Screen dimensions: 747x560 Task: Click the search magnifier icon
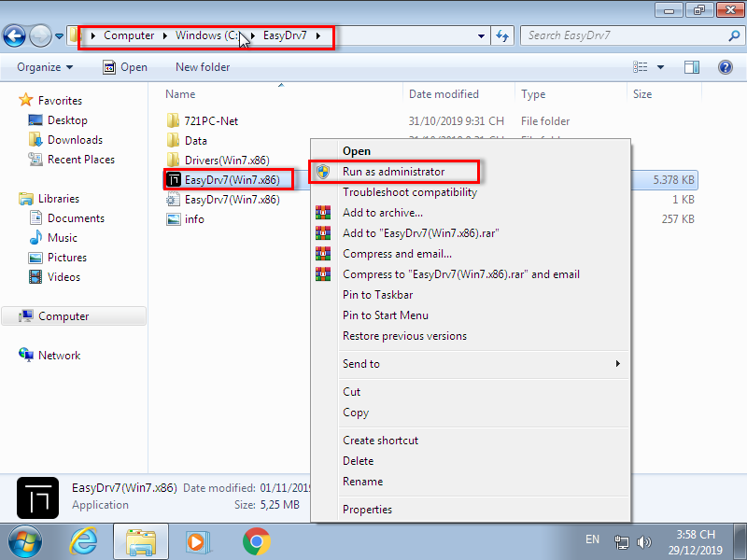point(734,35)
